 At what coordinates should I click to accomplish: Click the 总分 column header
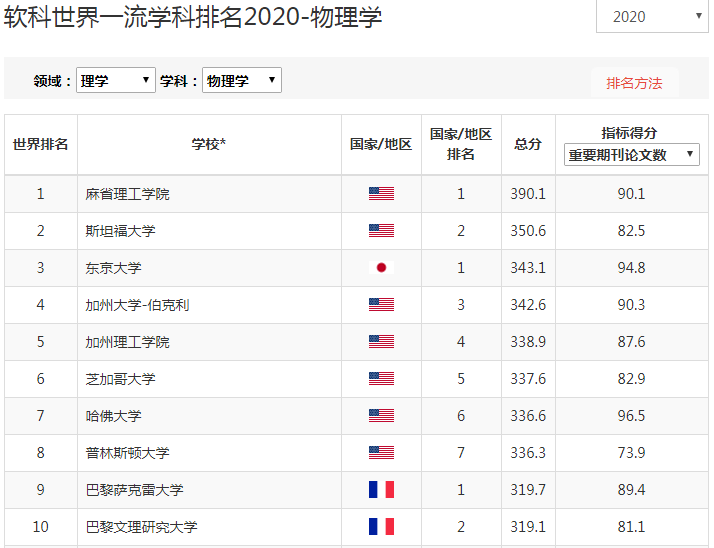point(528,144)
